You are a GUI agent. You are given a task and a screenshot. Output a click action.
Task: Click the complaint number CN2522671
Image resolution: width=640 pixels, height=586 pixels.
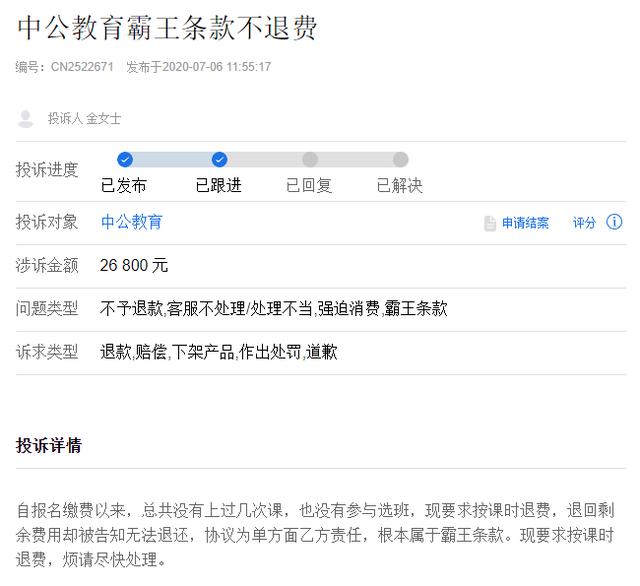82,67
